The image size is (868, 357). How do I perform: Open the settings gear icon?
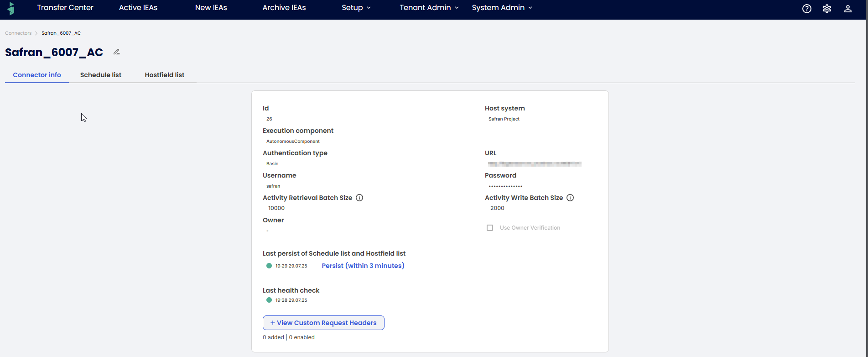pos(827,9)
